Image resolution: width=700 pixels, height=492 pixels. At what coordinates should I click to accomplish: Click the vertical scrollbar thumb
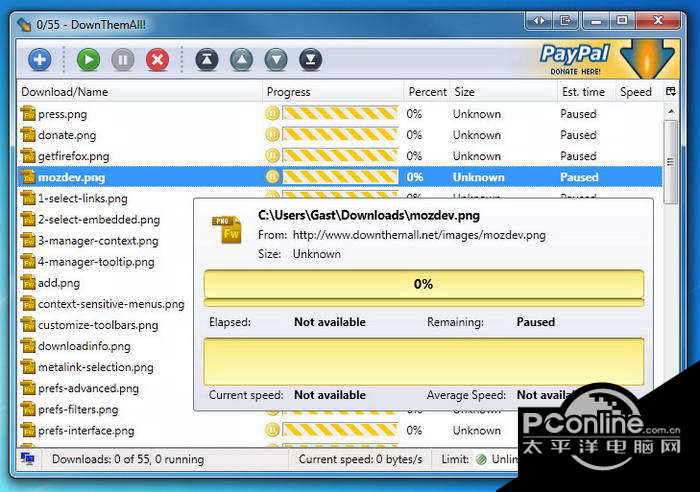[x=671, y=162]
